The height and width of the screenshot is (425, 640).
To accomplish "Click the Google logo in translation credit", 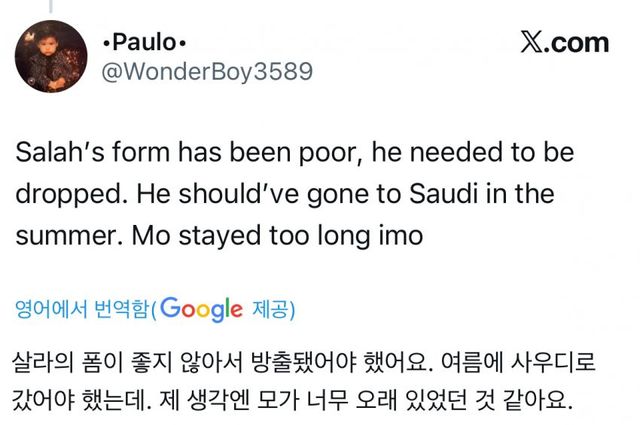I will pos(200,309).
